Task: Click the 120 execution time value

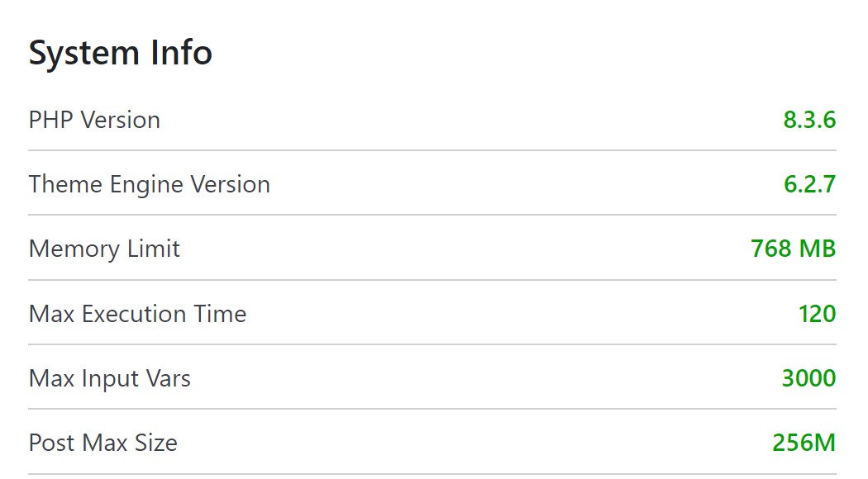Action: 817,314
